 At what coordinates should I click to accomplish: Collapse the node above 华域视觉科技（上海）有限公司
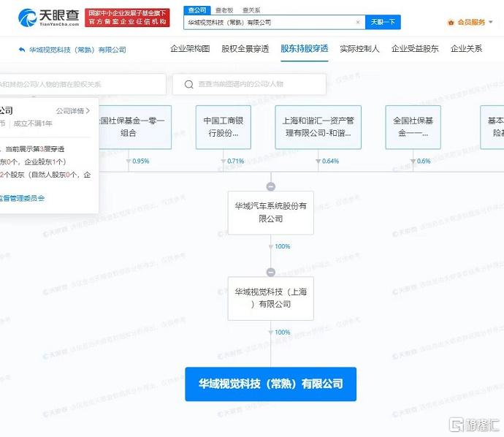click(271, 273)
